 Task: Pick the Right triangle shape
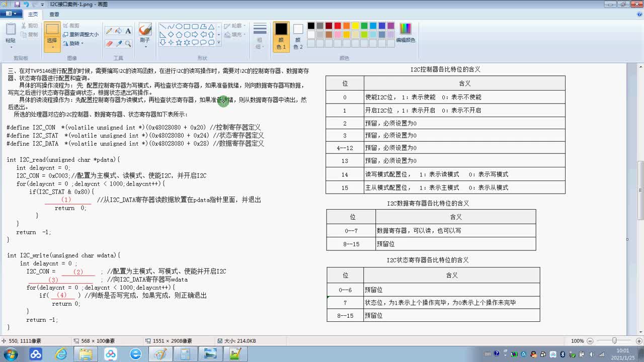click(163, 35)
